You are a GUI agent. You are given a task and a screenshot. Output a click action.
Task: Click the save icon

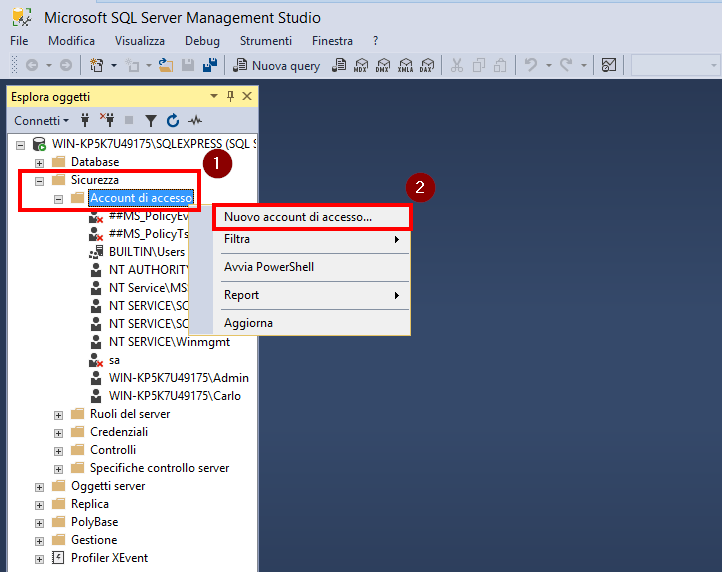(188, 65)
